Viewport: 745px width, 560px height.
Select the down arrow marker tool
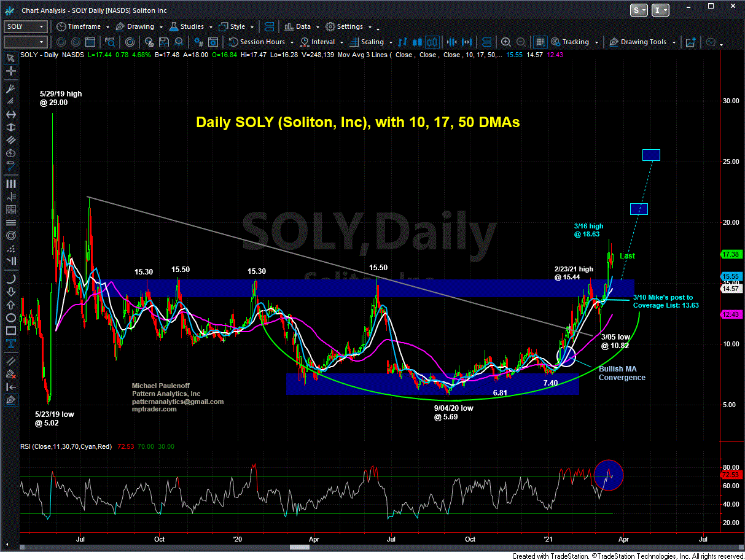coord(10,292)
